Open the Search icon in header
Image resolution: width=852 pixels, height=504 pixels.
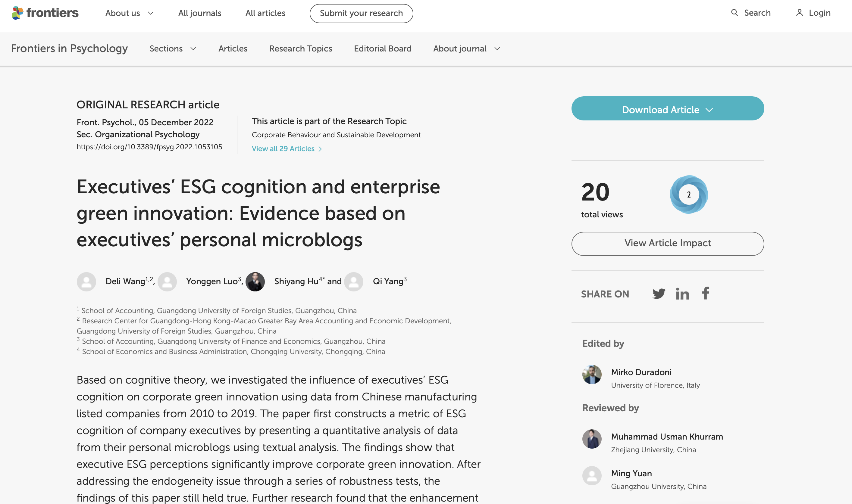pos(735,13)
